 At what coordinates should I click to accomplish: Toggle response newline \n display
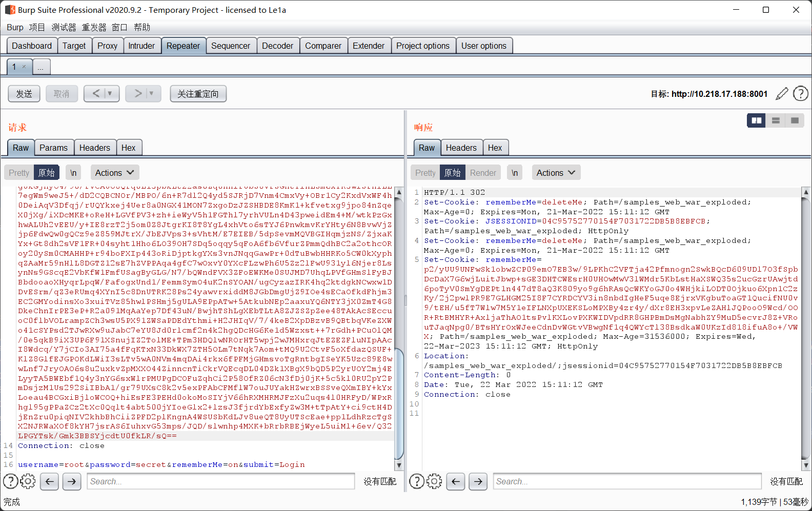(515, 173)
